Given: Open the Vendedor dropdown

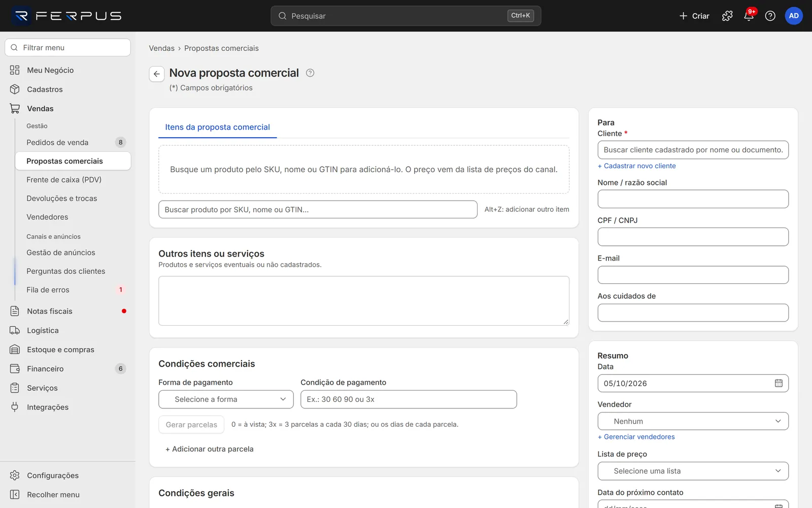Looking at the screenshot, I should coord(693,421).
